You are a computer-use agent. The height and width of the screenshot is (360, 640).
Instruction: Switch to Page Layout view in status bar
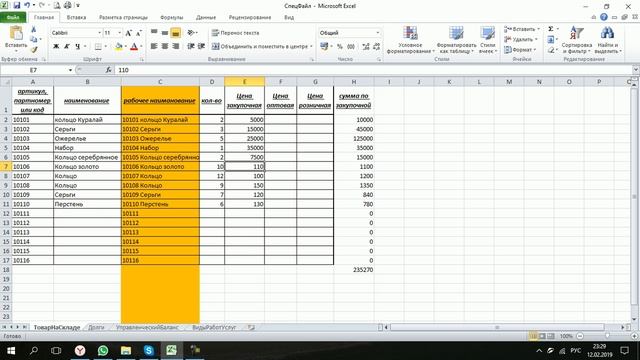(x=542, y=336)
